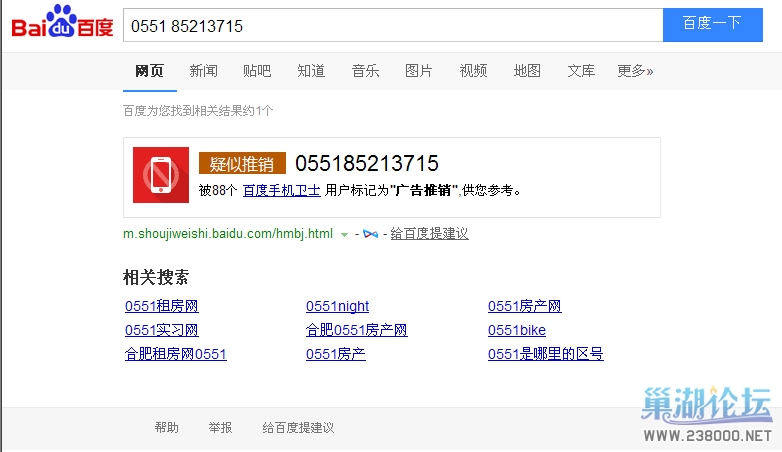Select the 地图 tab
This screenshot has height=452, width=782.
coord(527,71)
